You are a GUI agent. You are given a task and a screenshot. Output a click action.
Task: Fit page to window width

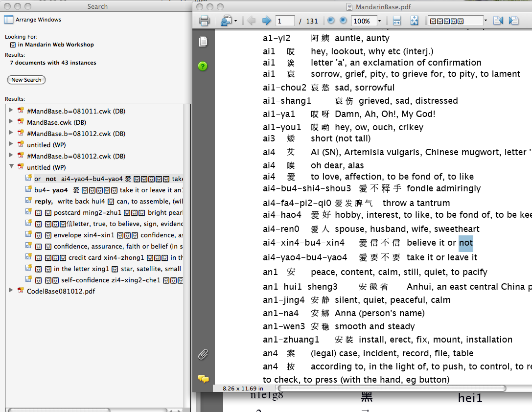point(396,21)
